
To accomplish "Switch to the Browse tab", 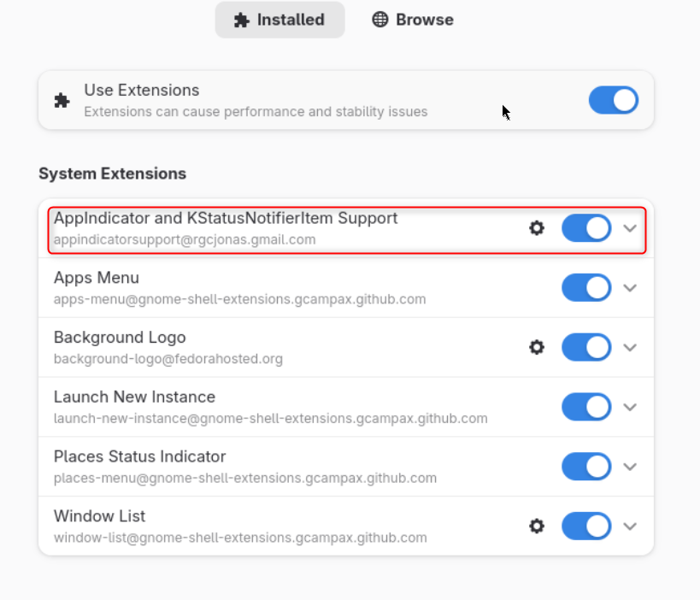I will click(x=413, y=20).
